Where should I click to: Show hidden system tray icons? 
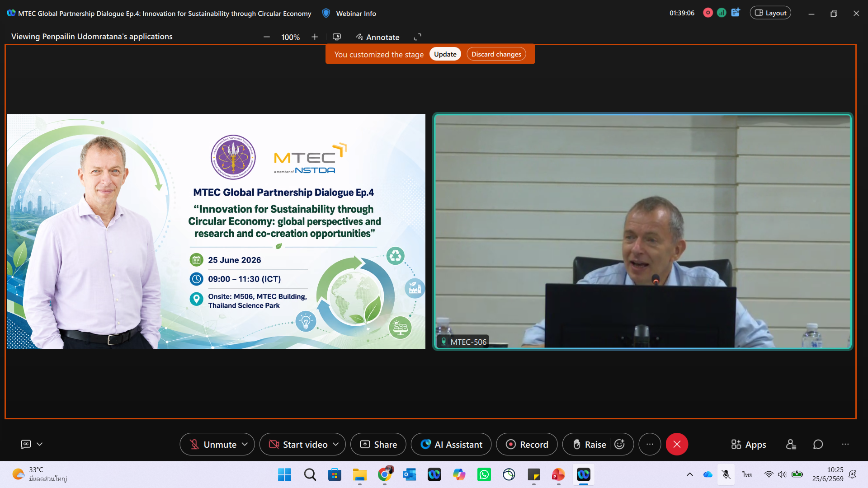click(690, 474)
